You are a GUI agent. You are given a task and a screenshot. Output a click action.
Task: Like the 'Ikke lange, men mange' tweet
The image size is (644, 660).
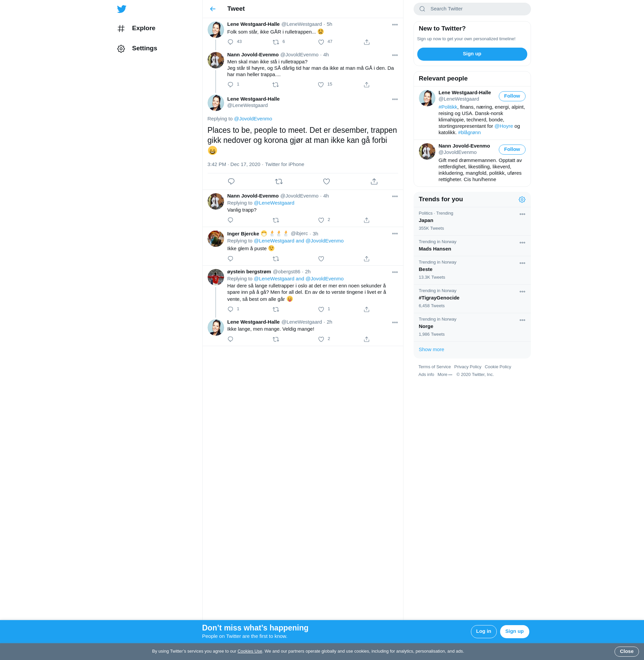coord(321,339)
